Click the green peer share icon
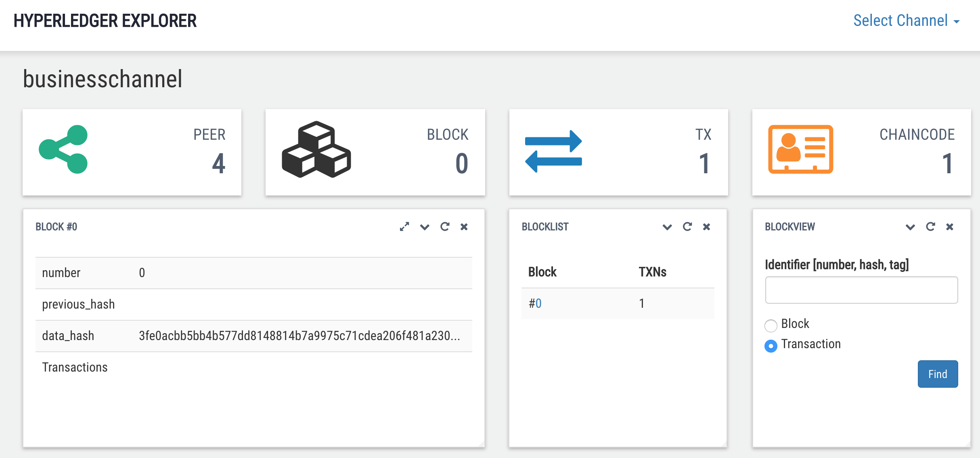 (63, 149)
